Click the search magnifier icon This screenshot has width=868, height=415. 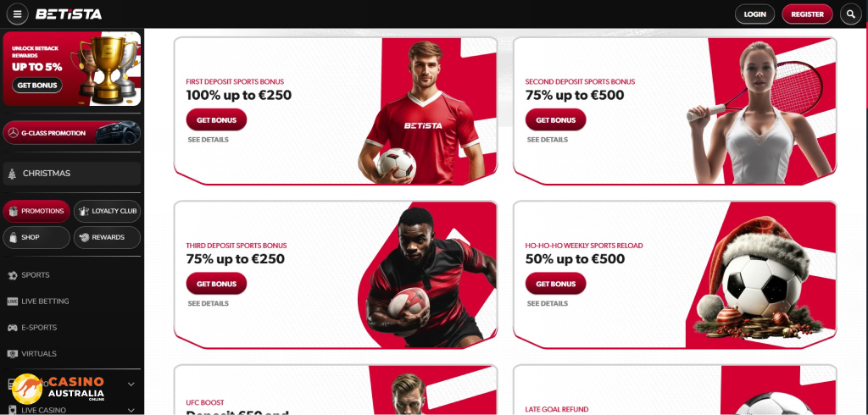tap(850, 14)
